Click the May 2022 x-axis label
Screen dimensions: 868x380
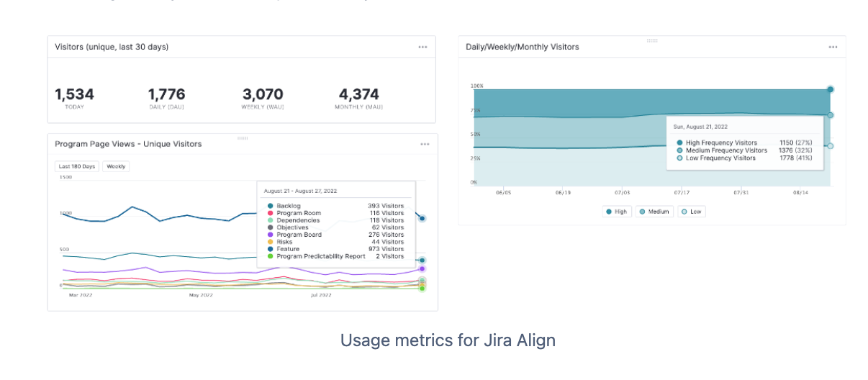pos(201,294)
